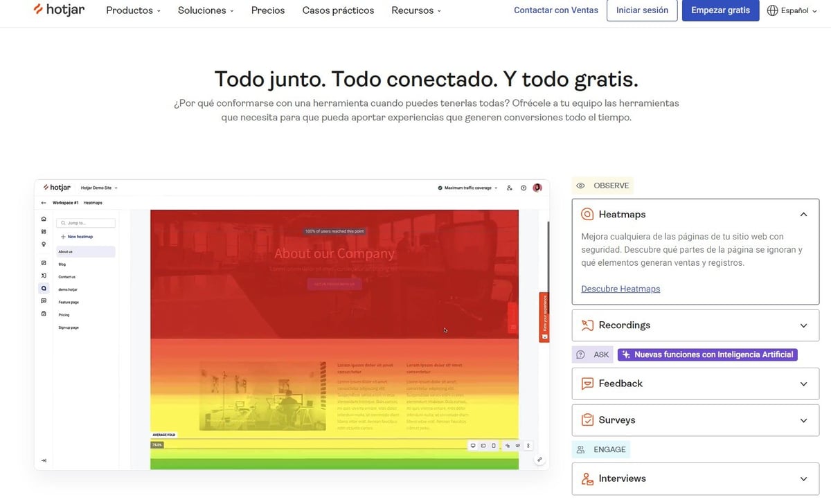Open the Hotjar dashboard home icon
This screenshot has height=504, width=831.
coord(44,219)
